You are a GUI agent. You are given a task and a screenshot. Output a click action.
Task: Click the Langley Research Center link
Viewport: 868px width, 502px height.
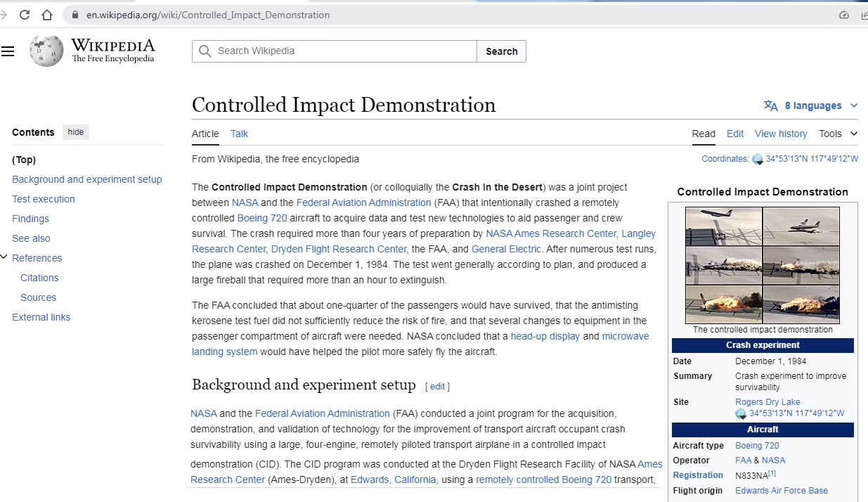(424, 241)
